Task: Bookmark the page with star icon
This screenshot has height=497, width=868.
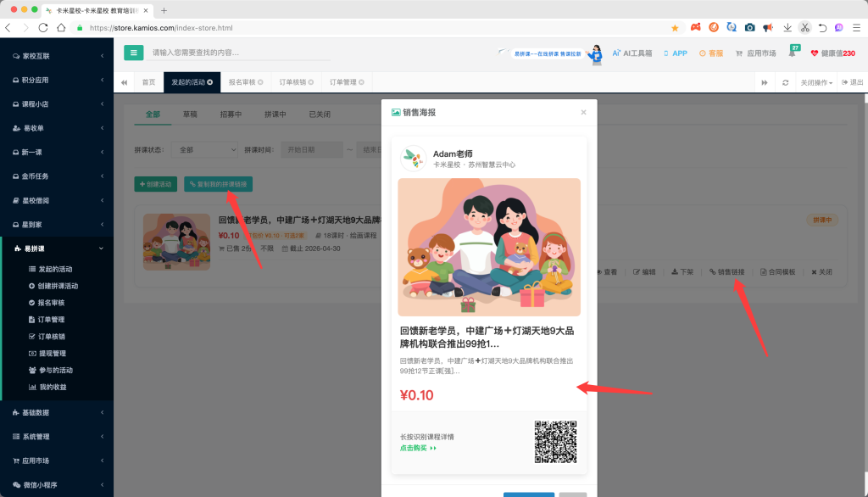Action: click(675, 28)
